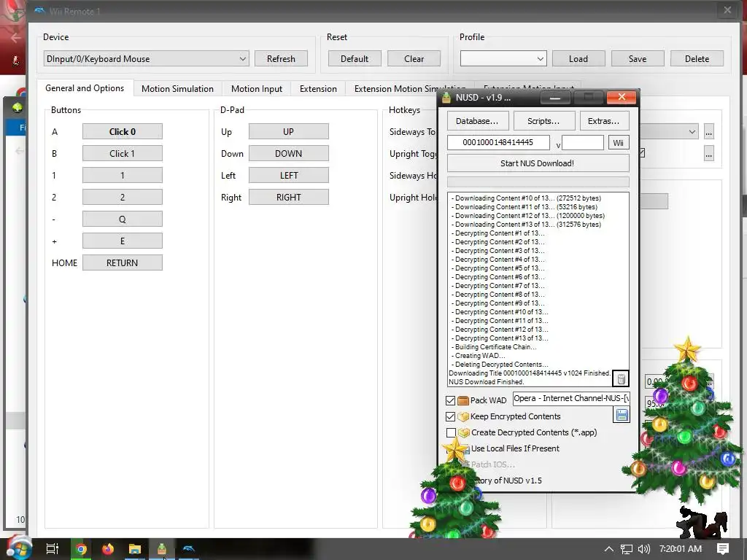Load the selected profile
747x560 pixels.
point(578,58)
